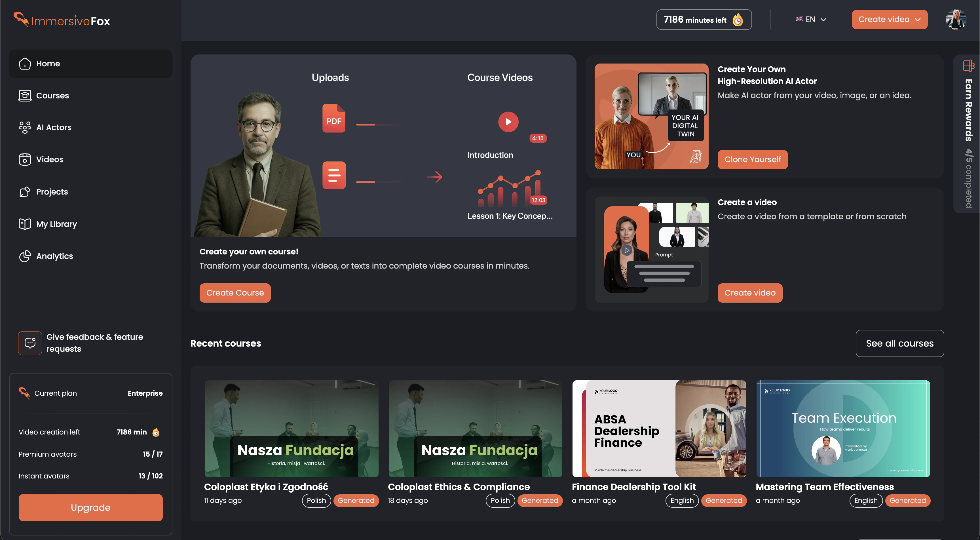Open the Create video dropdown in header

[889, 19]
